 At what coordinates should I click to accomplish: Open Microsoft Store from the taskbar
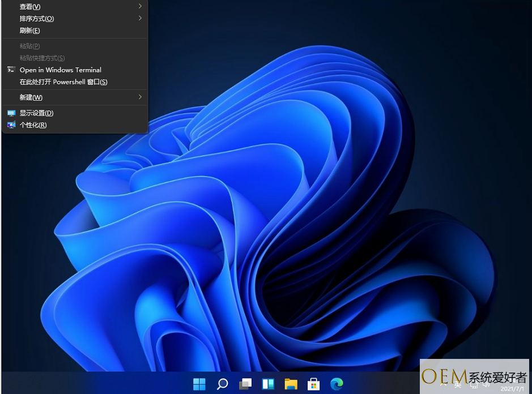click(313, 384)
